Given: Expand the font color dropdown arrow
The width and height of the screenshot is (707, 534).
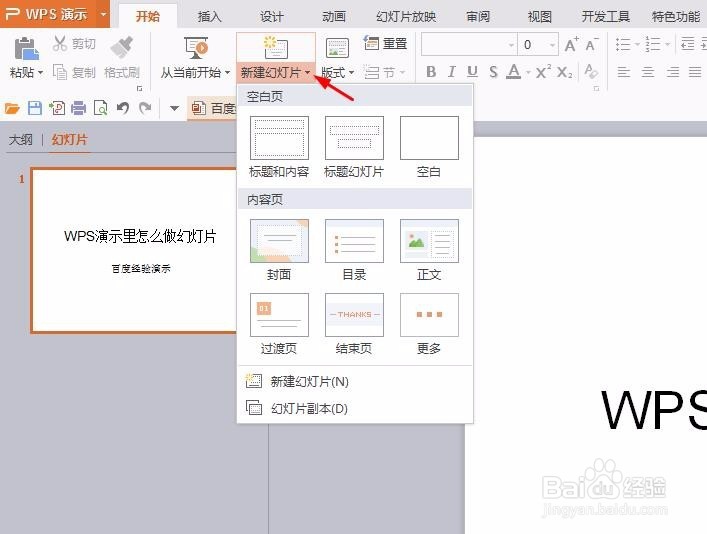Looking at the screenshot, I should [x=528, y=72].
